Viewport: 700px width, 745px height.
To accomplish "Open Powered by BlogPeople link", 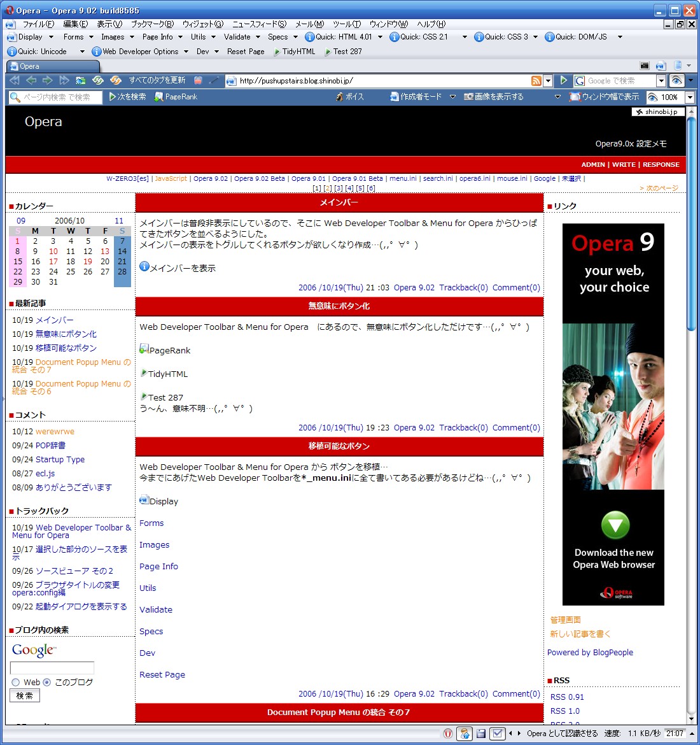I will pyautogui.click(x=590, y=652).
